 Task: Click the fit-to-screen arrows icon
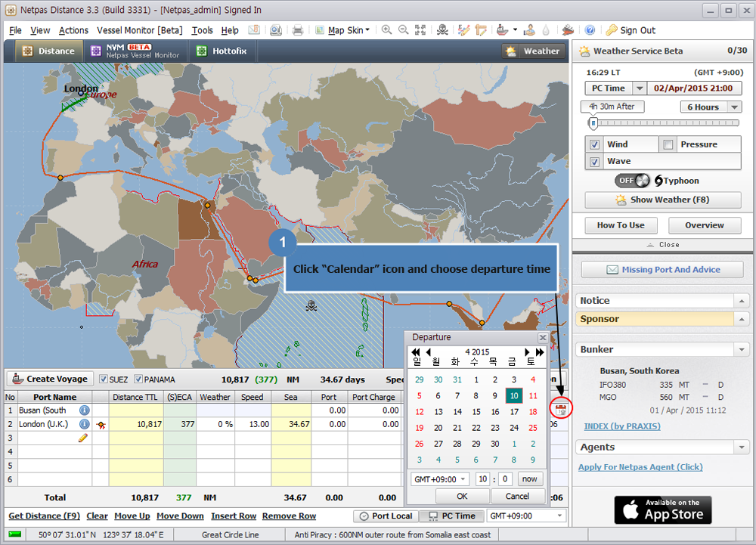click(x=420, y=30)
